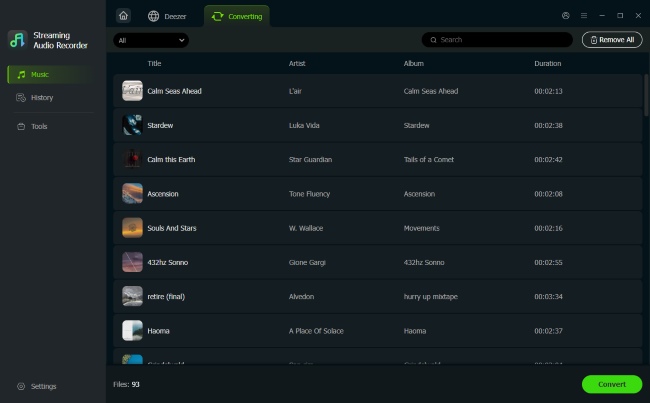Select the title 432hz Sonno

click(168, 262)
